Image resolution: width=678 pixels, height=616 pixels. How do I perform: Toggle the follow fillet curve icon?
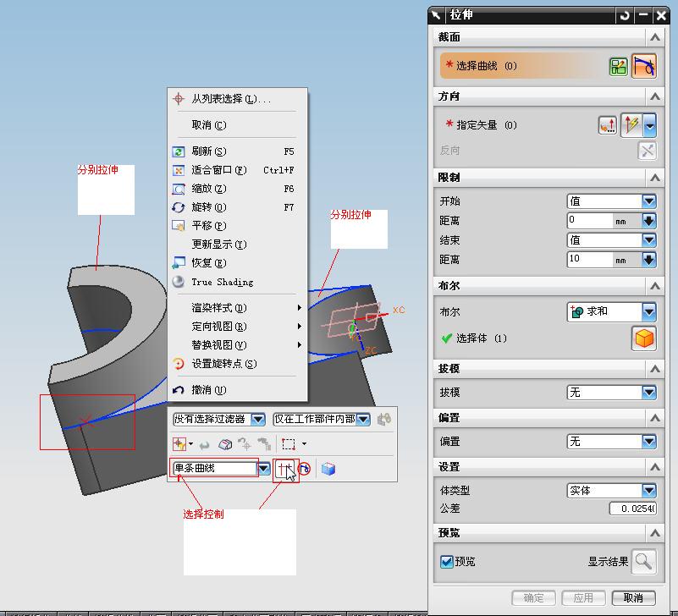[x=305, y=469]
